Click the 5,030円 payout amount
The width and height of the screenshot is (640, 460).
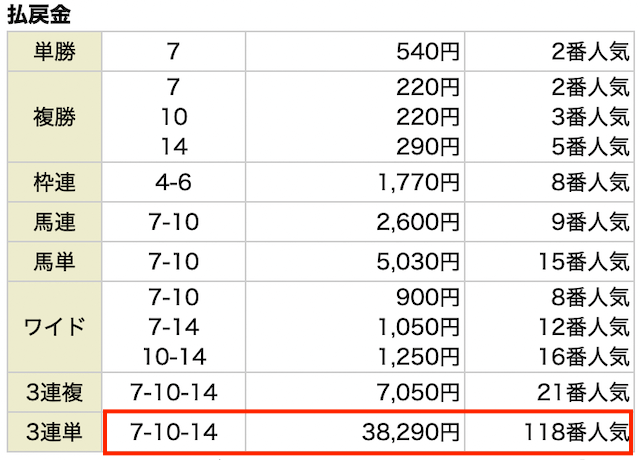tap(418, 261)
